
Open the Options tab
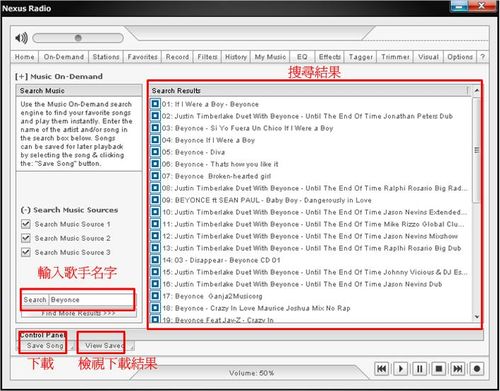tap(460, 57)
